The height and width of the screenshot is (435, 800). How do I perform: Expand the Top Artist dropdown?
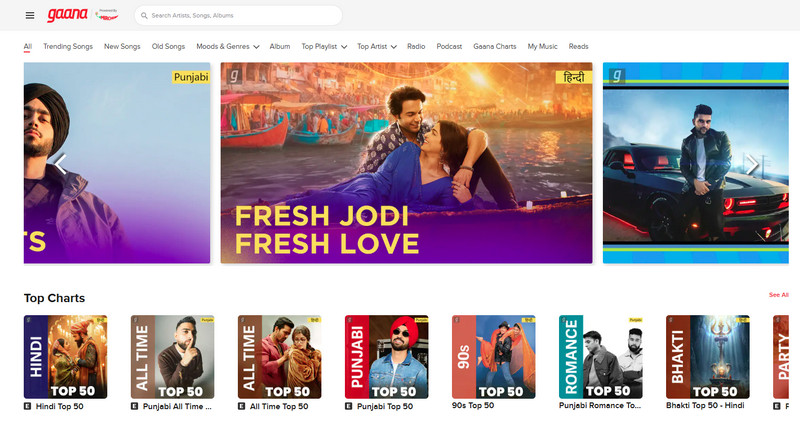pos(377,46)
